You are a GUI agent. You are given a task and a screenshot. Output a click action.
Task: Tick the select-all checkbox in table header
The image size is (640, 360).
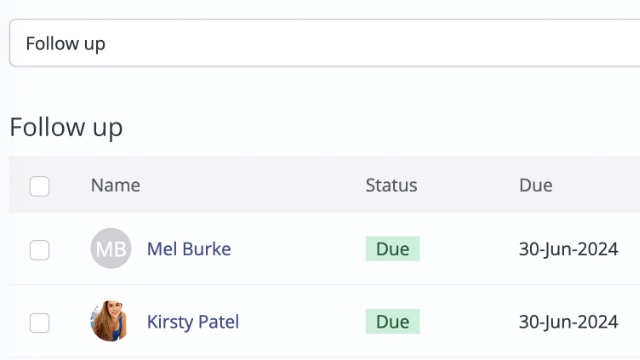tap(40, 186)
